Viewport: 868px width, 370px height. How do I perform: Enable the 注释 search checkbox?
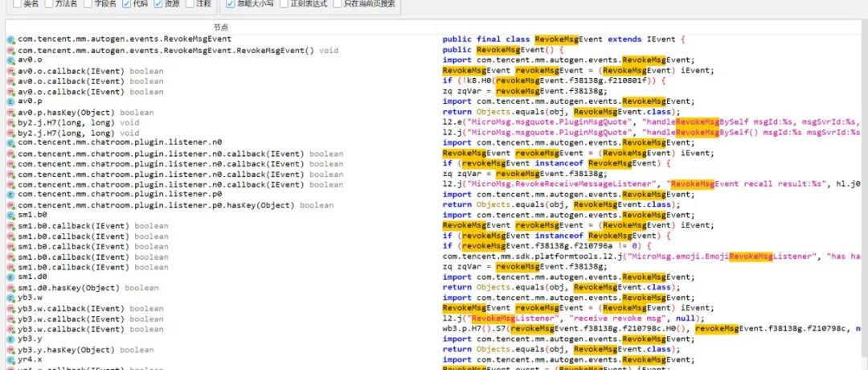coord(190,3)
